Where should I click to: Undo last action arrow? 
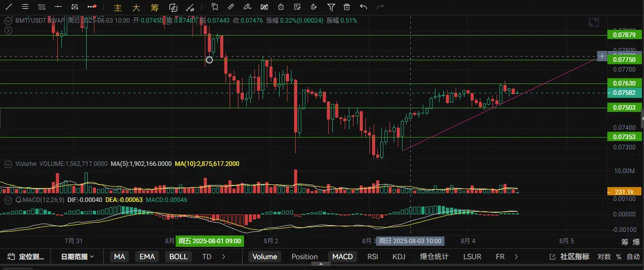coord(364,7)
